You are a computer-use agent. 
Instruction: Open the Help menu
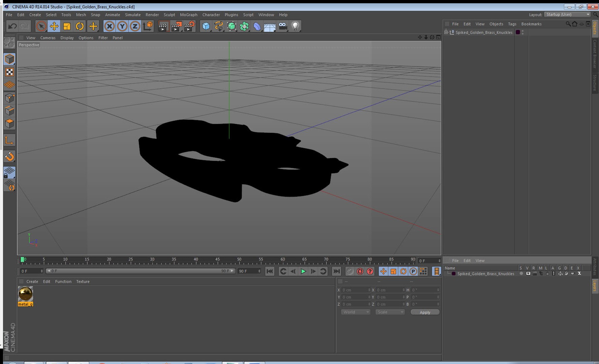[x=283, y=14]
